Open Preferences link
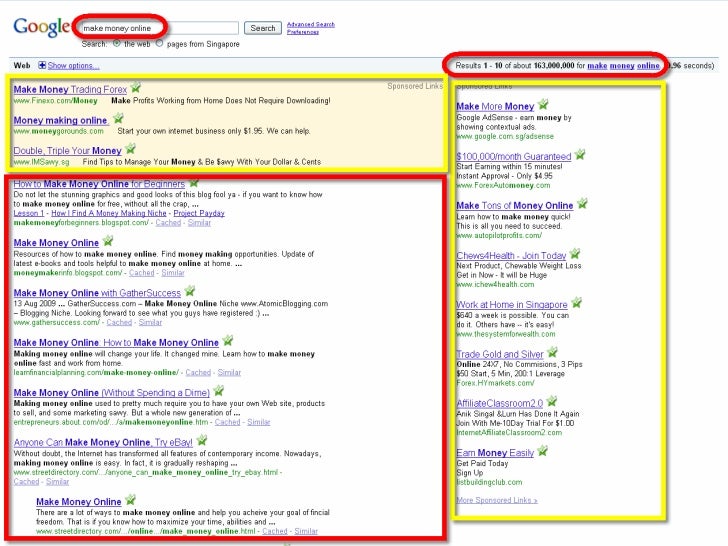Screen dimensions: 728x546 (x=303, y=32)
